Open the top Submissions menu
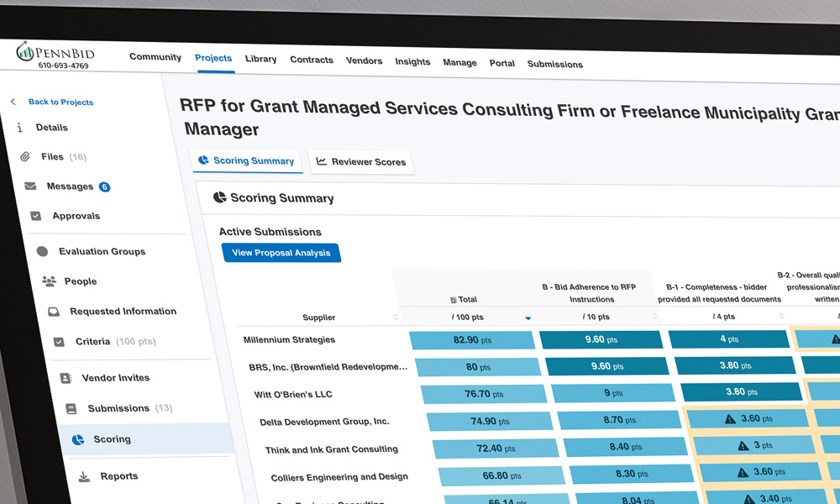The height and width of the screenshot is (504, 840). tap(555, 65)
